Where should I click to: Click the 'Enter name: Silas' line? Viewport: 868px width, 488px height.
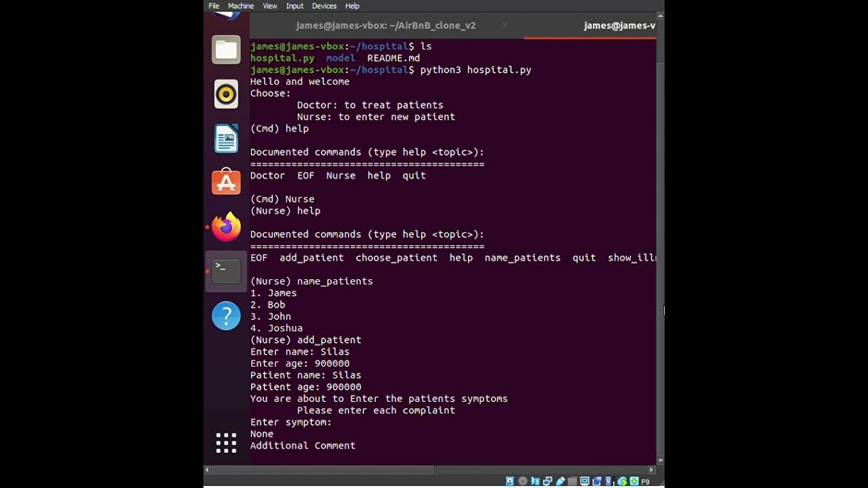300,352
